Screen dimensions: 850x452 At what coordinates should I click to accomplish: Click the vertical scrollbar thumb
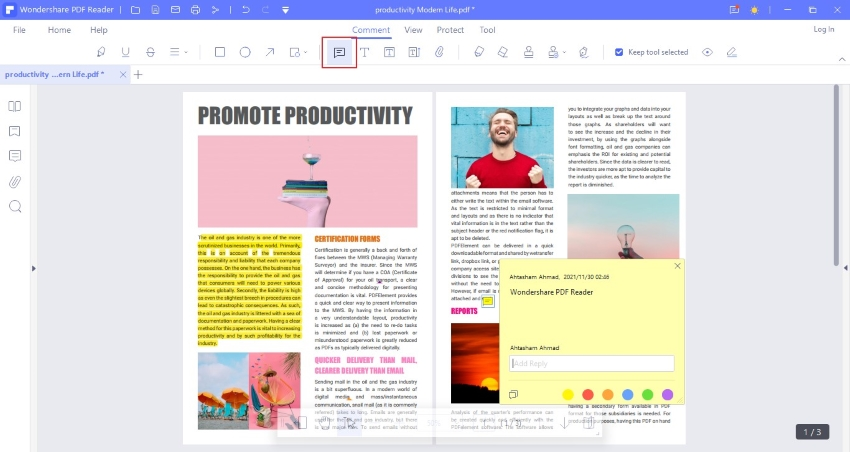pyautogui.click(x=836, y=175)
